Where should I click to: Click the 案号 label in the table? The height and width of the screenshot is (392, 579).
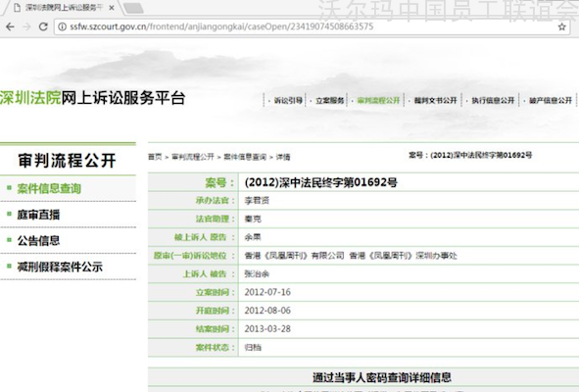pyautogui.click(x=219, y=182)
